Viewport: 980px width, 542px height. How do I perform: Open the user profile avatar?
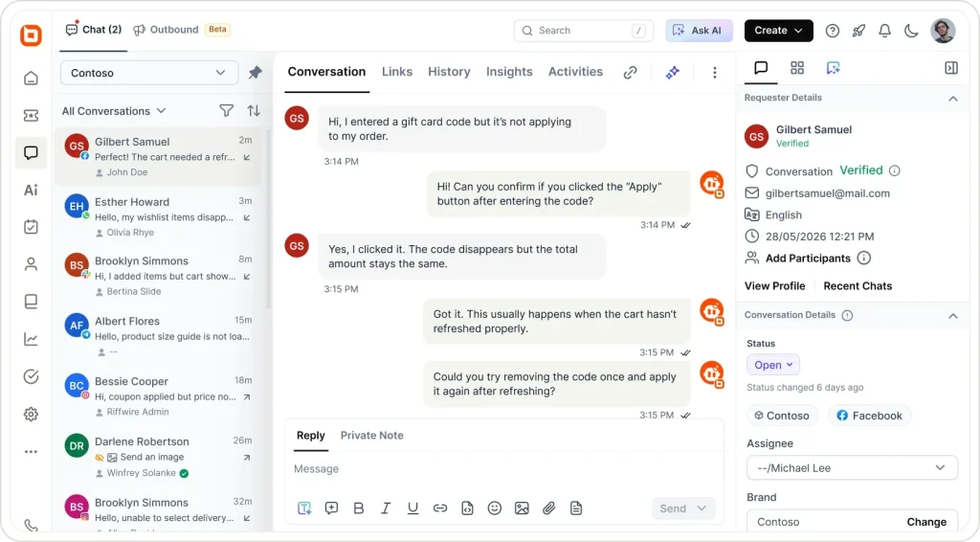pyautogui.click(x=943, y=31)
